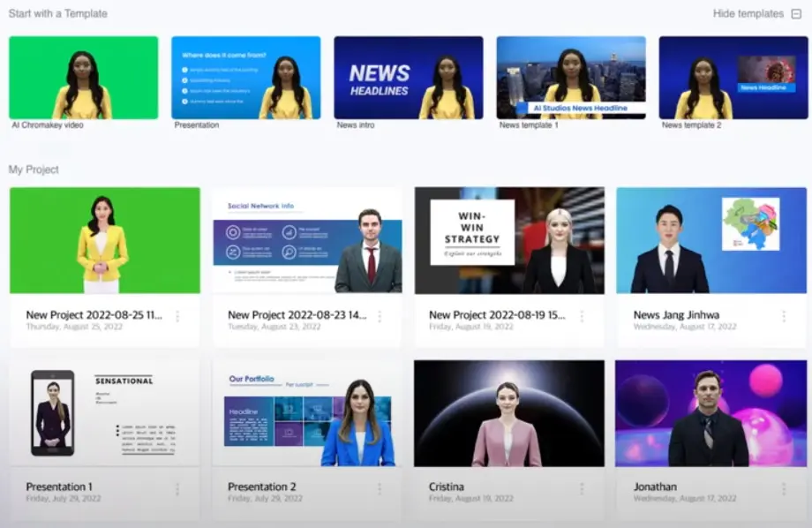Open three-dot menu for Jonathan project

[783, 489]
